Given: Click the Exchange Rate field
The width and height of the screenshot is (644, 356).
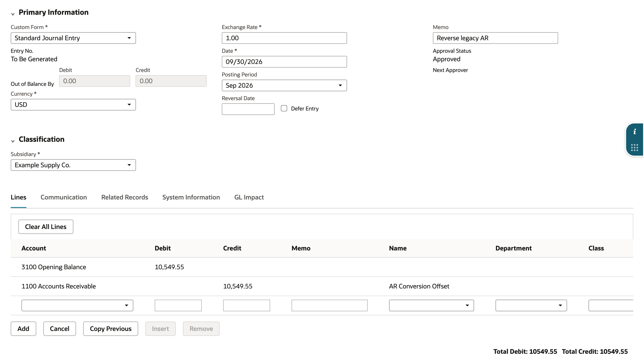Looking at the screenshot, I should tap(284, 38).
